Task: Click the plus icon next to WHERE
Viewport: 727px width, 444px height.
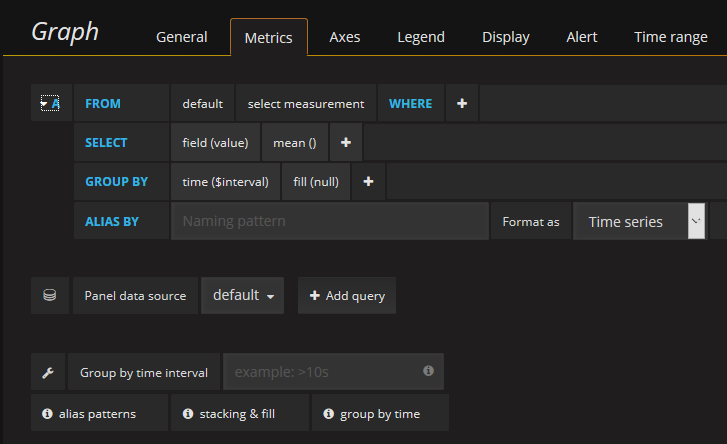Action: (x=462, y=103)
